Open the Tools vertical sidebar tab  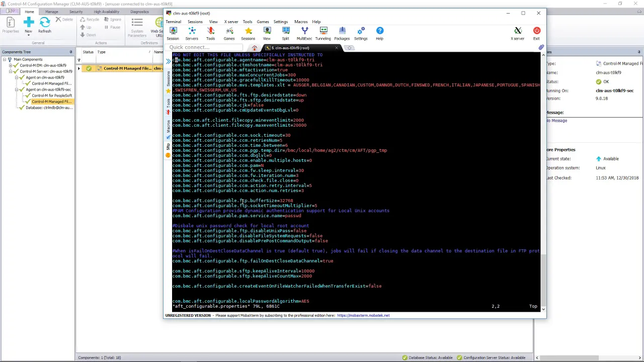(168, 106)
